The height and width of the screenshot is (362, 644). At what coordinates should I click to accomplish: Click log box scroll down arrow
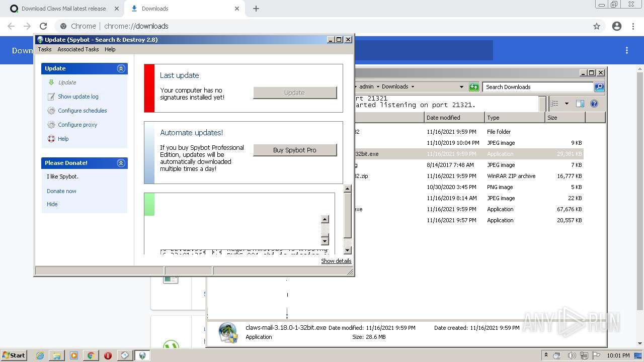pyautogui.click(x=325, y=241)
